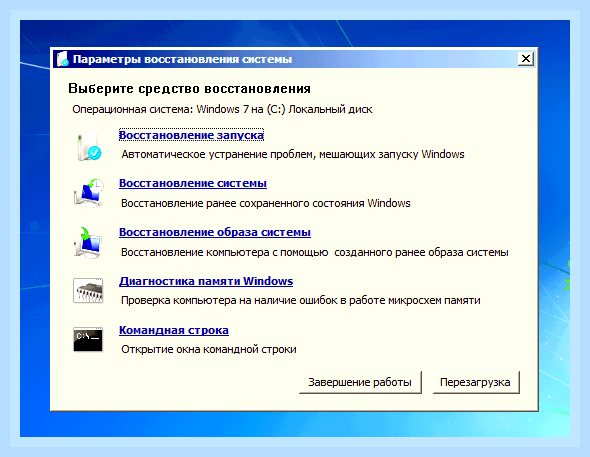Click the description about созданного ранее образа системы
Screen dimensions: 590x457
pos(315,252)
